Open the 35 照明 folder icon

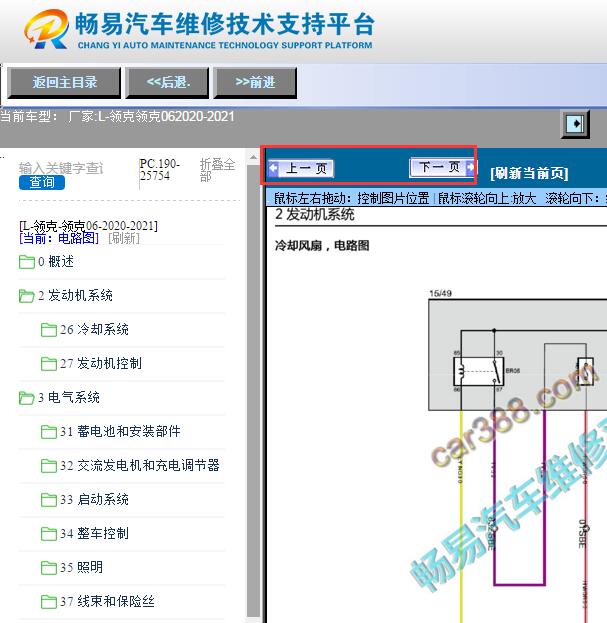click(x=49, y=568)
